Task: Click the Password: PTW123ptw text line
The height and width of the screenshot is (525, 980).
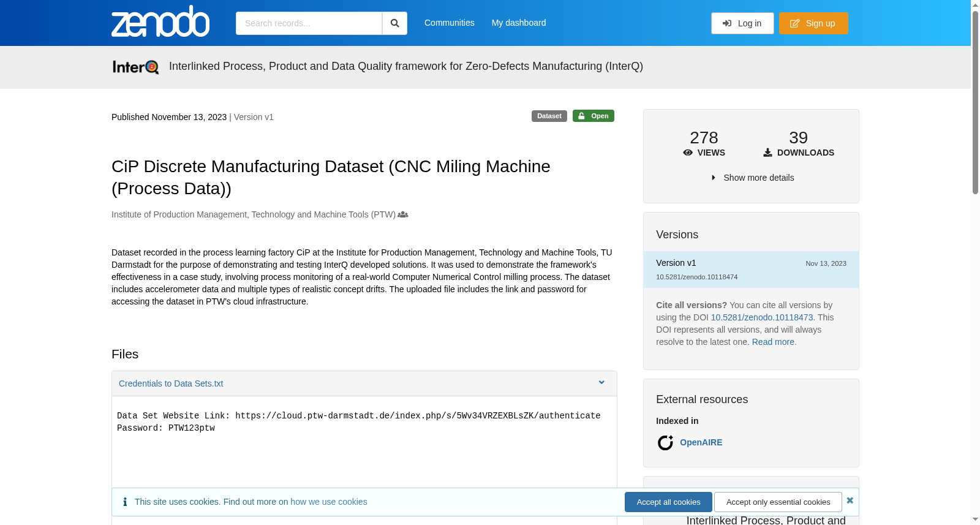Action: (166, 428)
